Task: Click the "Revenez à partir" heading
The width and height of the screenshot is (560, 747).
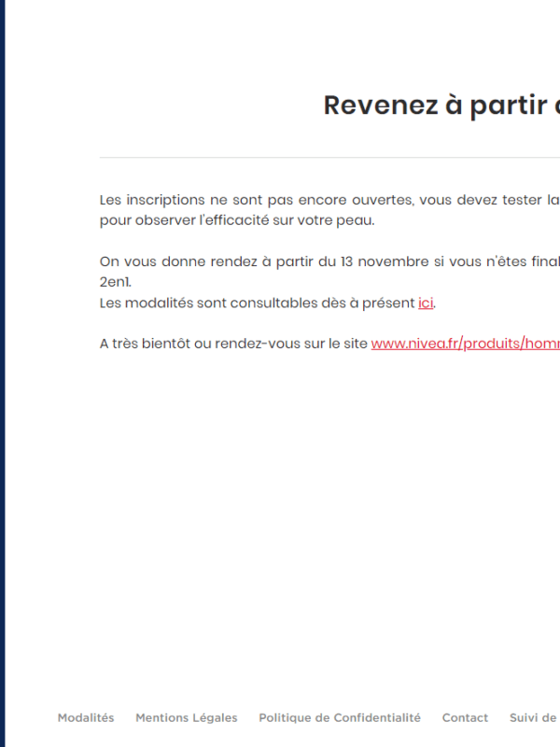Action: [441, 106]
